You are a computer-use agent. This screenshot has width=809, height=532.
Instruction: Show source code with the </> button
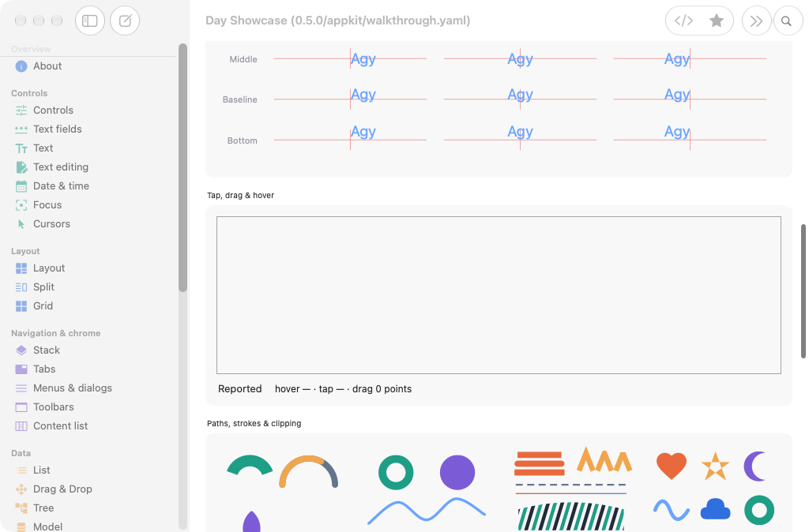click(683, 21)
